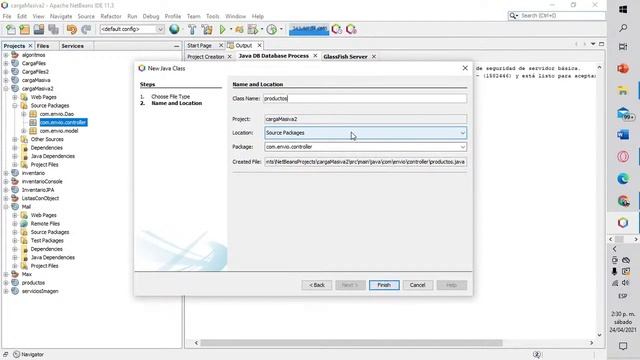This screenshot has width=640, height=360.
Task: Click the Clean and Build icon
Action: [x=207, y=29]
